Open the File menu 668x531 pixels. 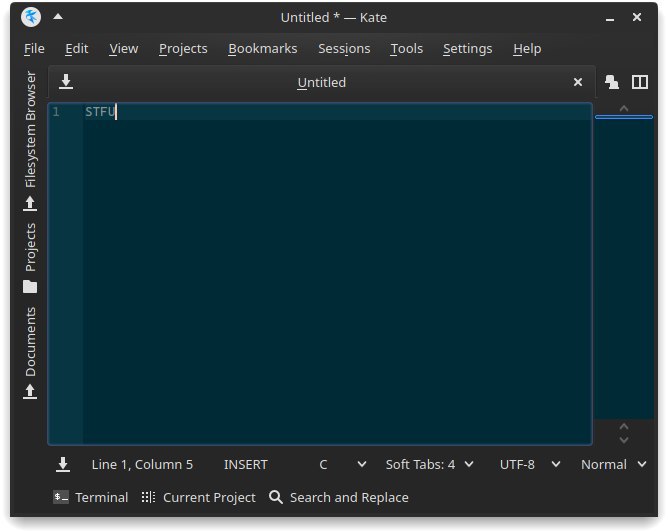34,49
